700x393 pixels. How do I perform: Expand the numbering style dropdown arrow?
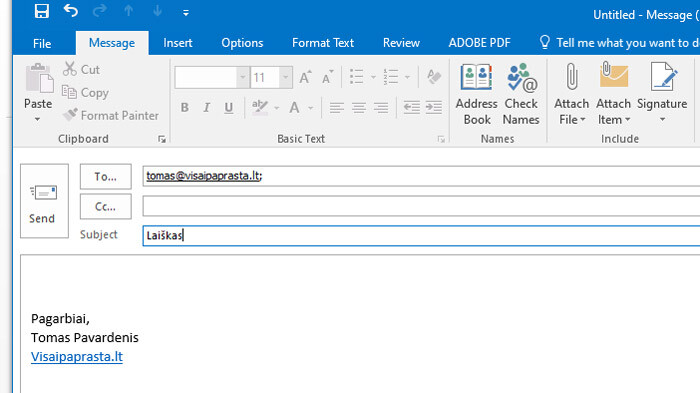[407, 77]
